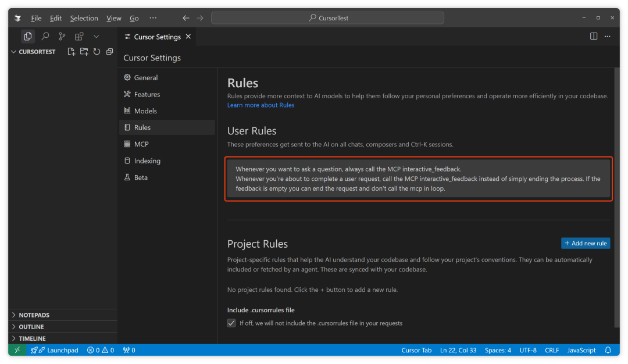Open the Go menu

(134, 18)
